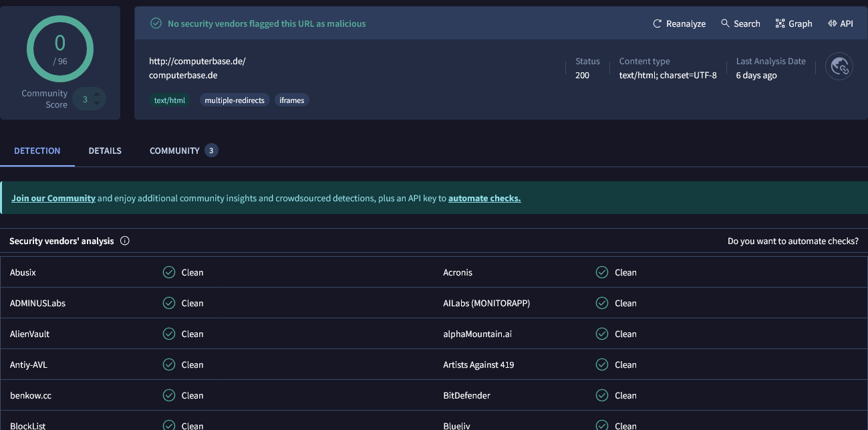Click the iframes tag
Image resolution: width=868 pixels, height=430 pixels.
pyautogui.click(x=292, y=100)
